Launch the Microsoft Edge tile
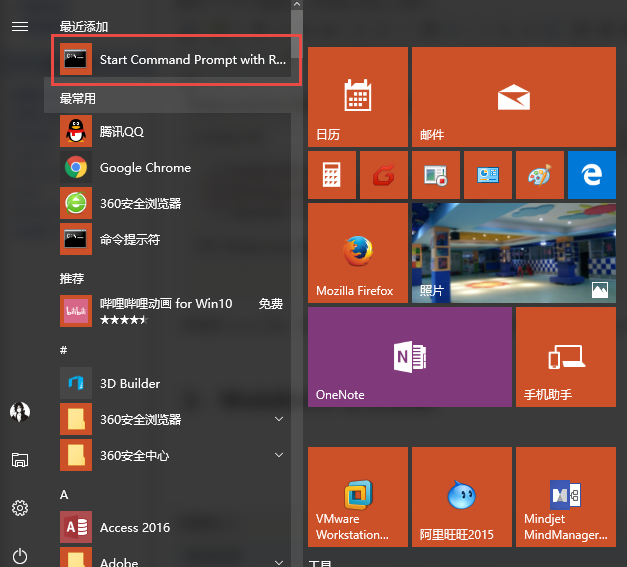Screen dimensions: 627x567 click(592, 175)
